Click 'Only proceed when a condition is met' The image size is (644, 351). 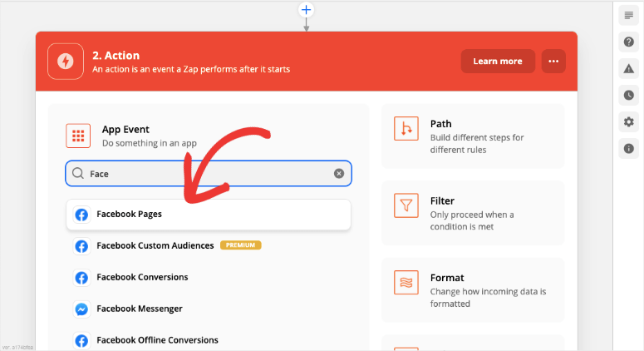[472, 220]
